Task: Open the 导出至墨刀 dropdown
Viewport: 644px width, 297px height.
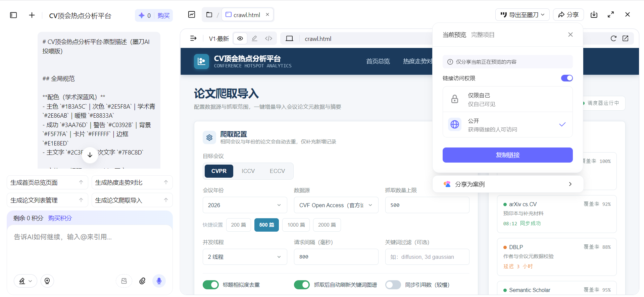Action: (523, 15)
